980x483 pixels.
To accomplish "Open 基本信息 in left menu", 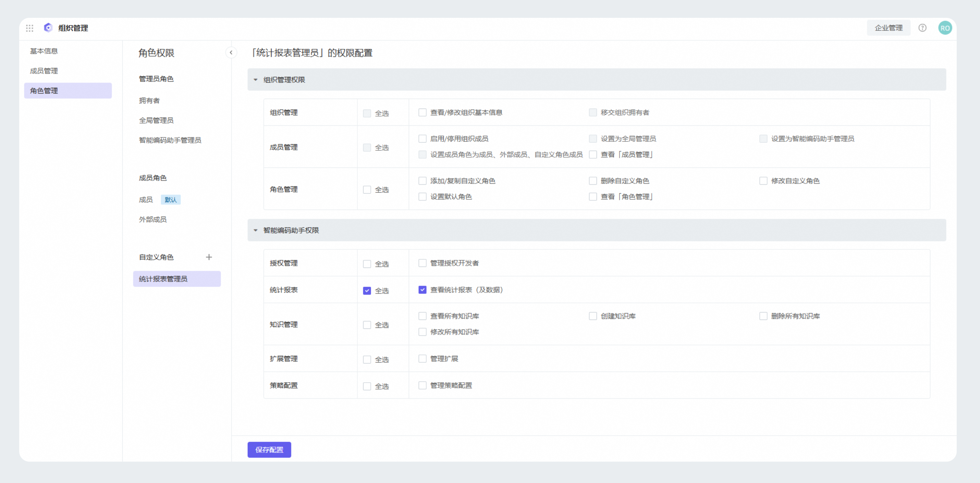I will click(44, 51).
